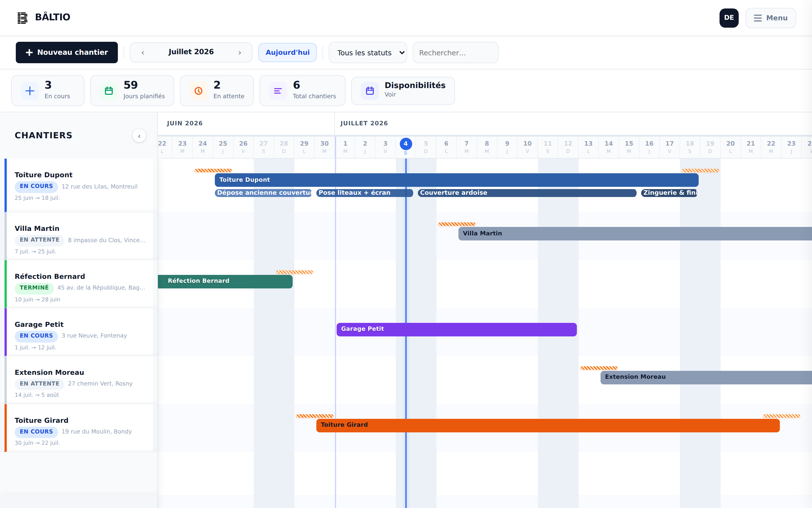812x508 pixels.
Task: Click the En attente stat card
Action: point(217,91)
